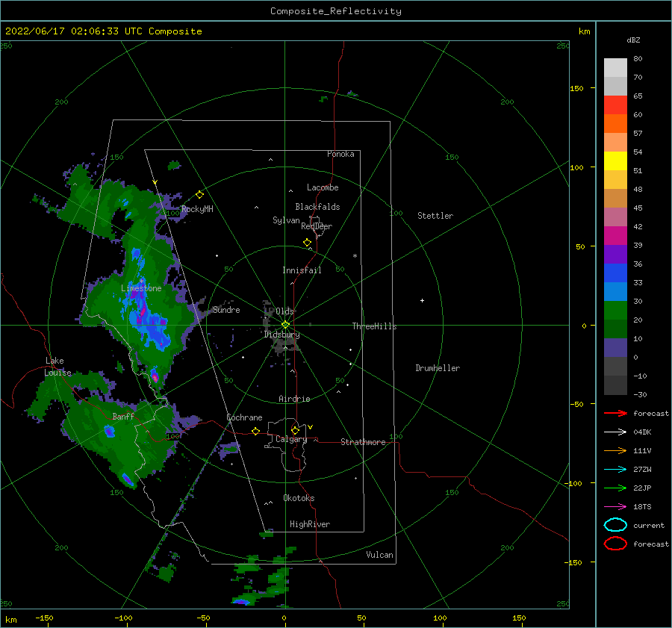Click the magenta 18TS arrow icon
This screenshot has width=672, height=628.
615,507
